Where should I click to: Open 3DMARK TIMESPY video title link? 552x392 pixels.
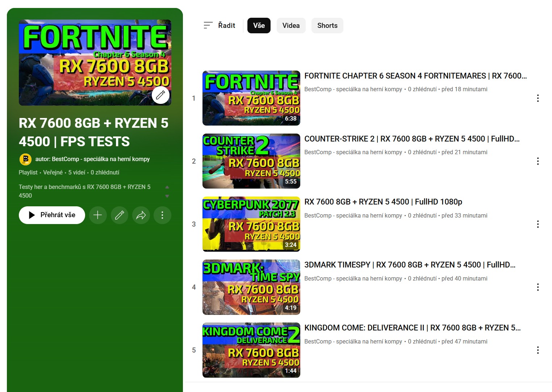click(x=410, y=265)
